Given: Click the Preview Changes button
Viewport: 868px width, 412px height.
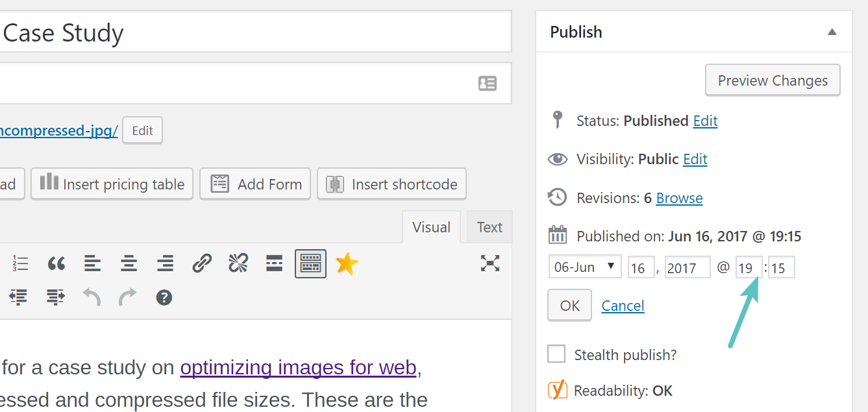Looking at the screenshot, I should [x=773, y=80].
